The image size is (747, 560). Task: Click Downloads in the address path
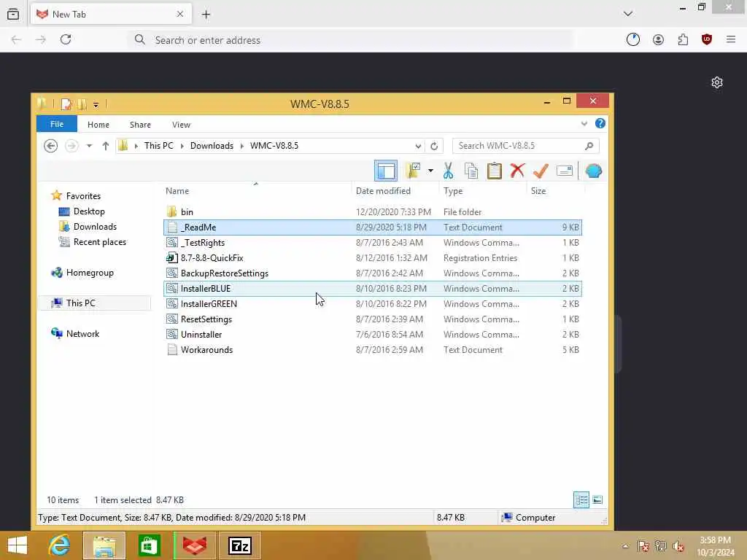point(212,146)
